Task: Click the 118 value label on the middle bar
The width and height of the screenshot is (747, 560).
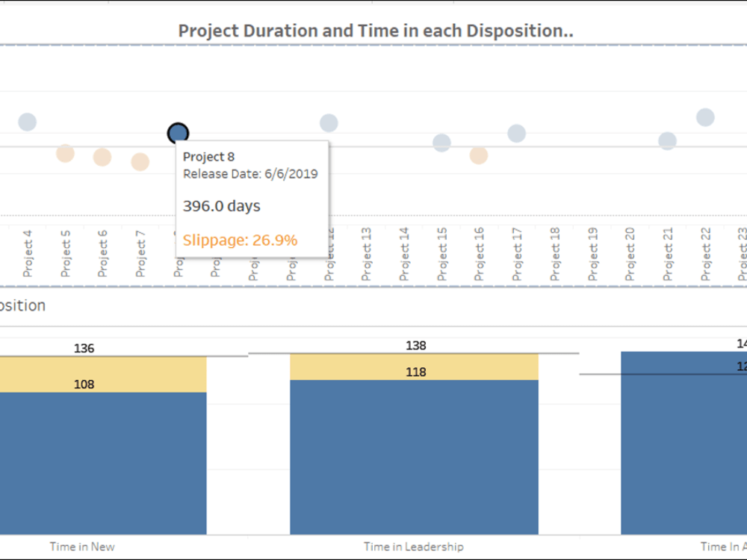Action: coord(417,371)
